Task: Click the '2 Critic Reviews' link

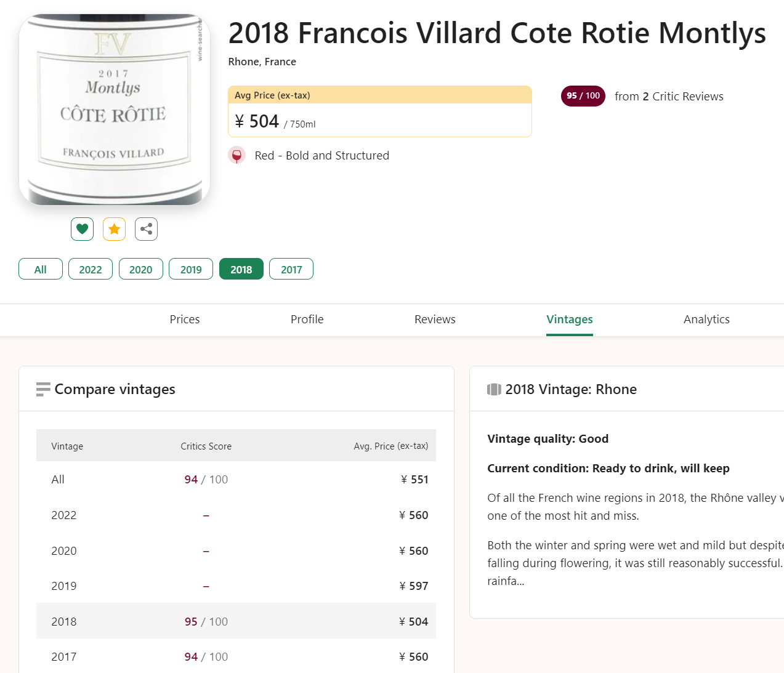Action: coord(682,97)
